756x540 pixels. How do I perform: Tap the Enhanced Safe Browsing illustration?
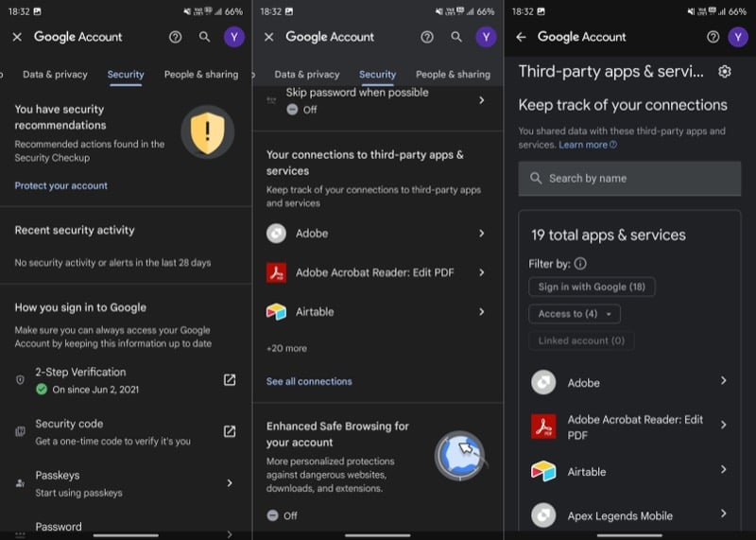click(x=460, y=456)
